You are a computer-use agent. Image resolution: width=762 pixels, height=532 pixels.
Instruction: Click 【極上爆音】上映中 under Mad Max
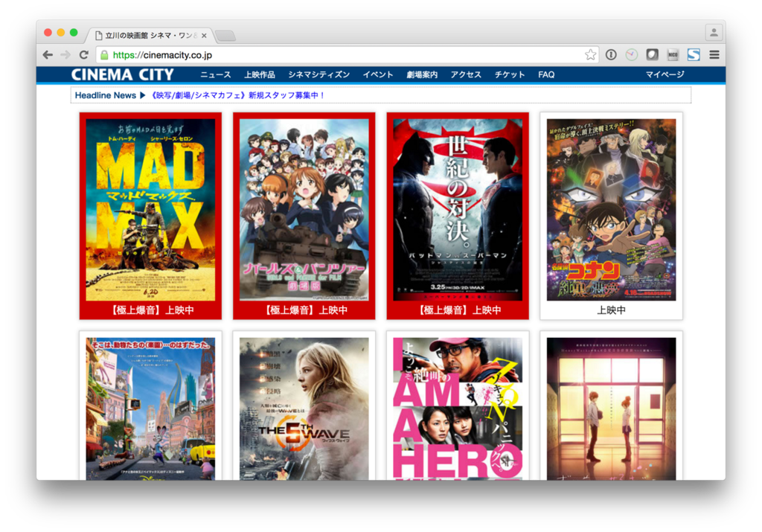pyautogui.click(x=150, y=310)
